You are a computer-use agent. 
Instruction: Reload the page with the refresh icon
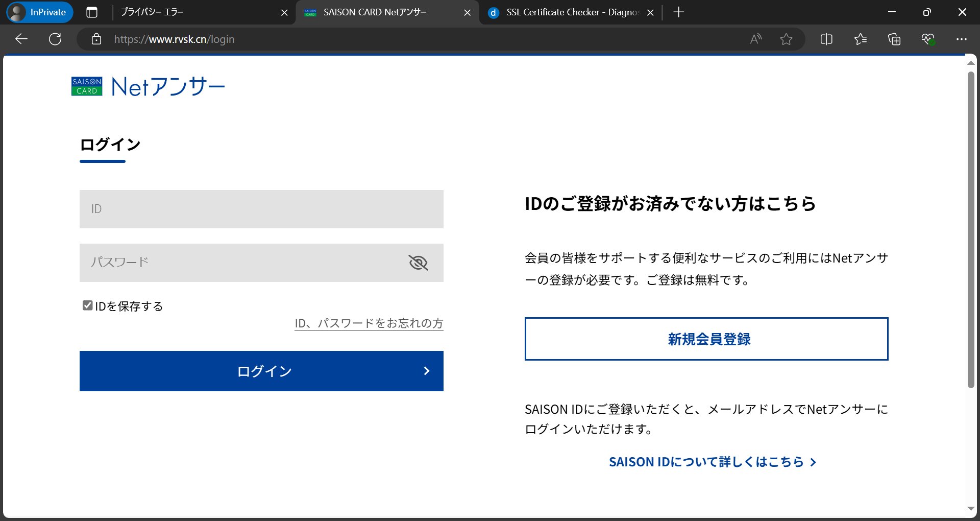(55, 39)
